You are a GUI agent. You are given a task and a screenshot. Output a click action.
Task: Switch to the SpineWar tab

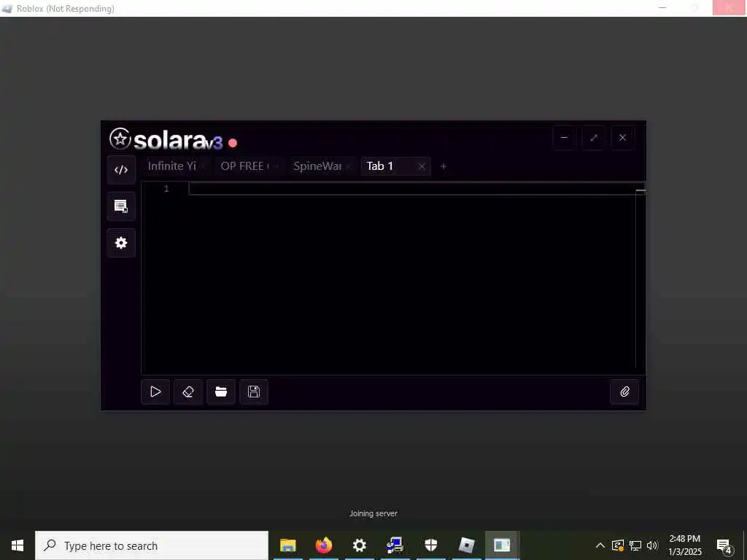317,166
